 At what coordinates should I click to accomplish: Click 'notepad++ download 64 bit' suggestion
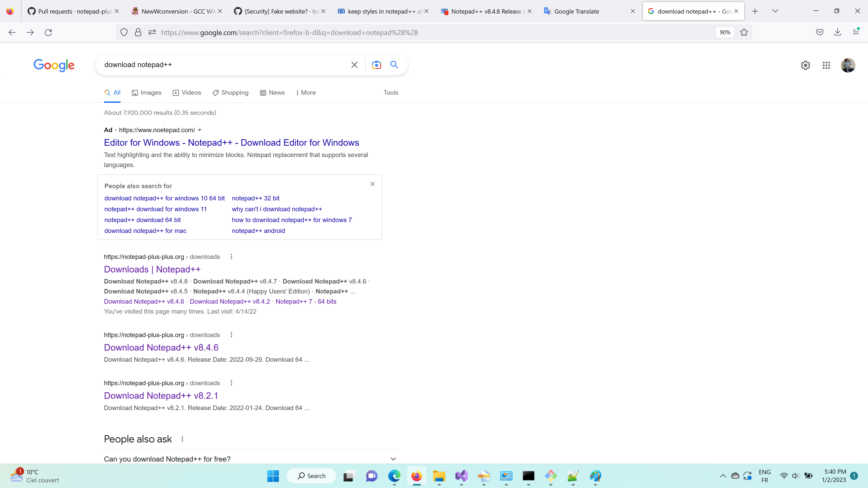(x=142, y=220)
